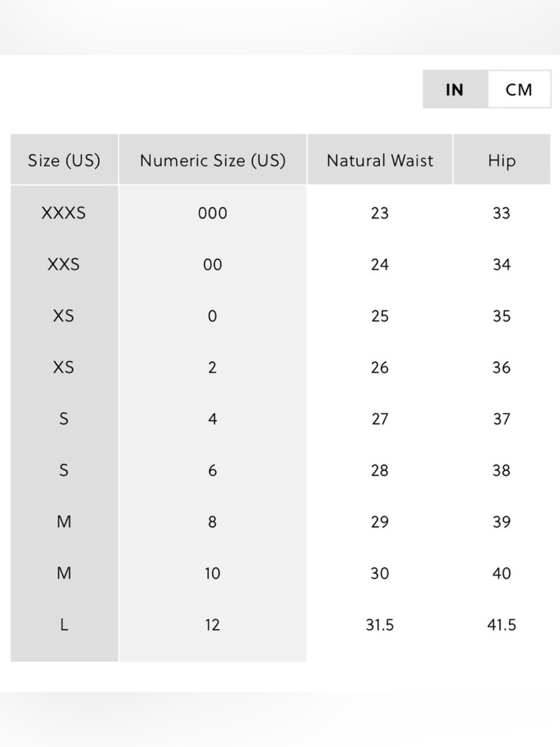This screenshot has width=560, height=747.
Task: Switch units to CM
Action: click(519, 89)
